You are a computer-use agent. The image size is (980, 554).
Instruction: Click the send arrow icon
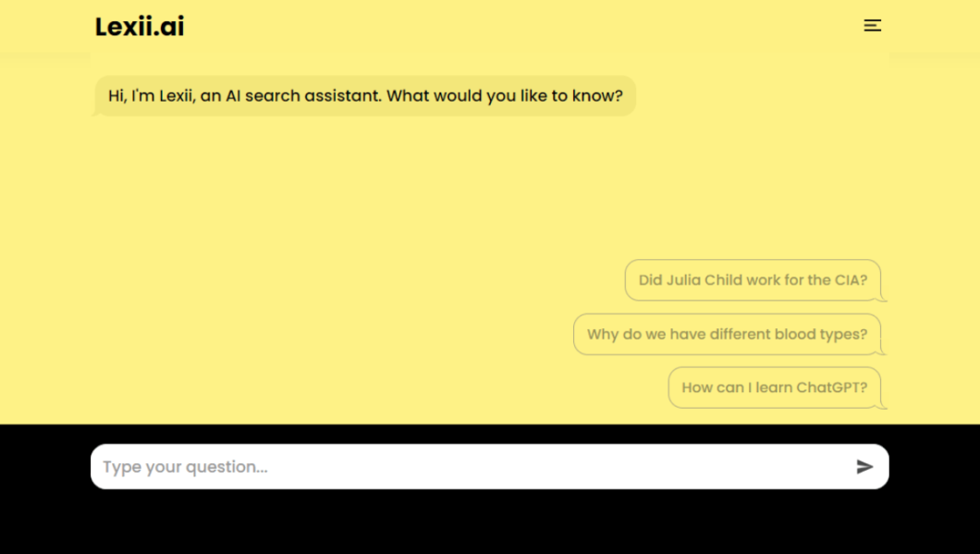click(864, 466)
